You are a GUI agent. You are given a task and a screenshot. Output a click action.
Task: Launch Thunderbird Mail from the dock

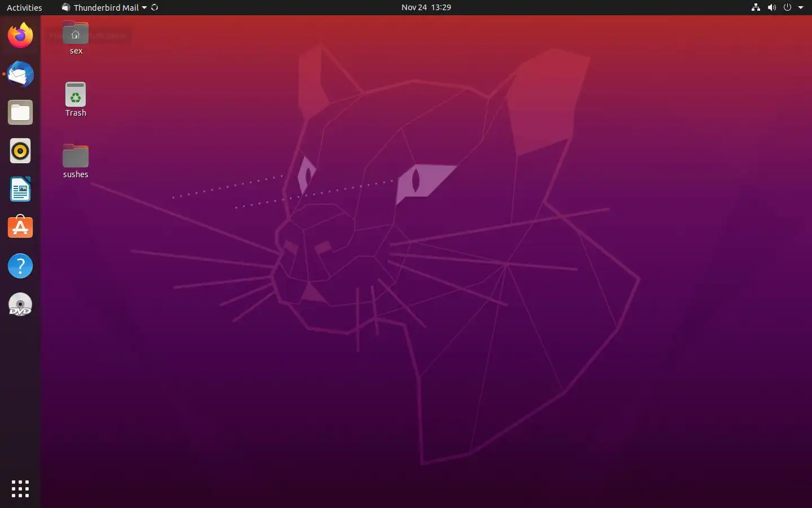point(20,74)
